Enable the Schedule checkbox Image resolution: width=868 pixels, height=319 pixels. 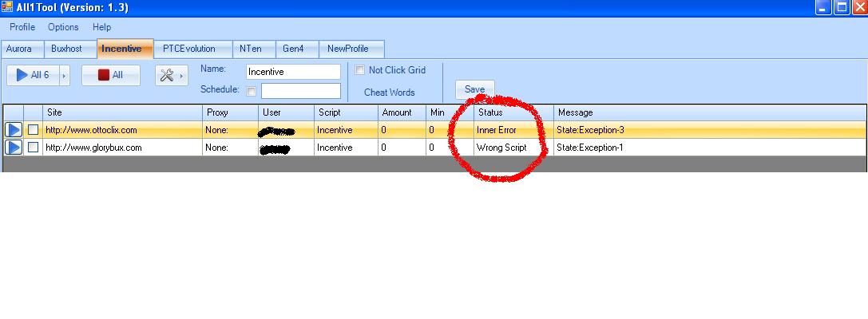(252, 91)
